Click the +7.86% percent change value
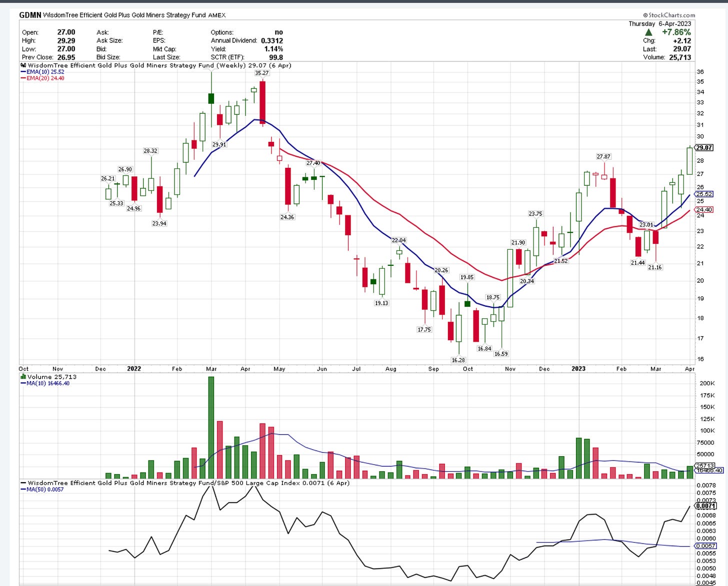 click(676, 32)
